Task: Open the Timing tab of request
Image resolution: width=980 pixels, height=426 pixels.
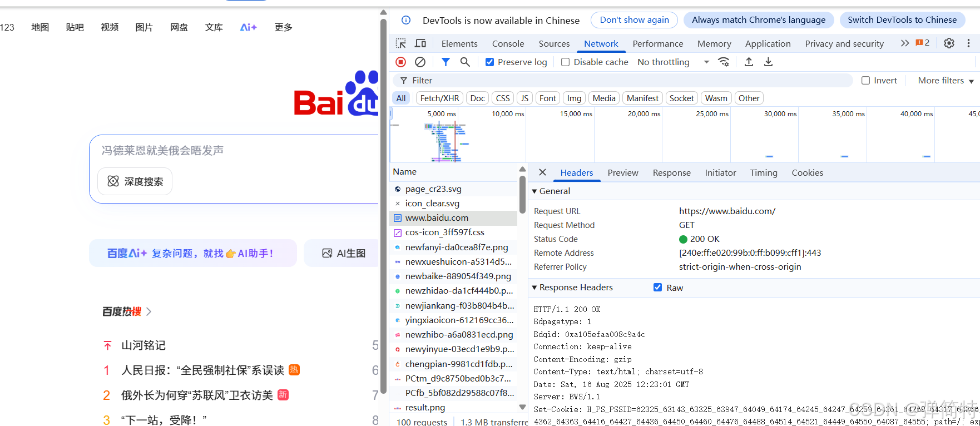Action: click(764, 173)
